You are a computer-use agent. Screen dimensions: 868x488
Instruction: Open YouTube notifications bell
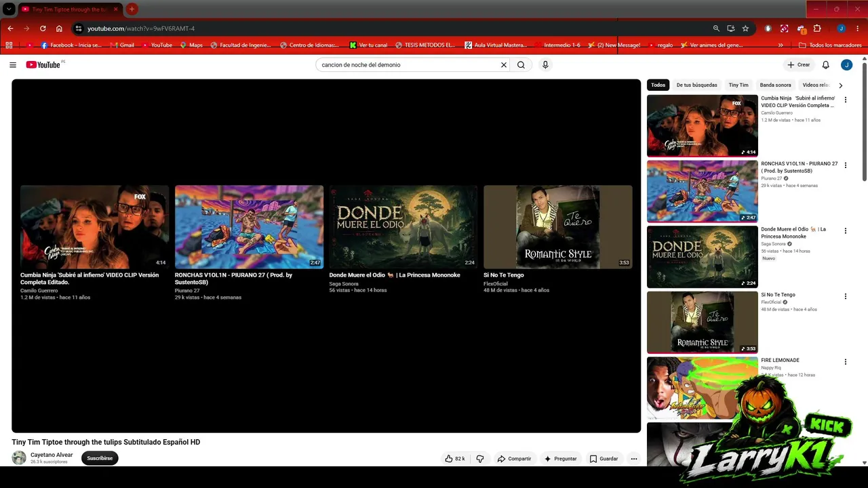(825, 65)
